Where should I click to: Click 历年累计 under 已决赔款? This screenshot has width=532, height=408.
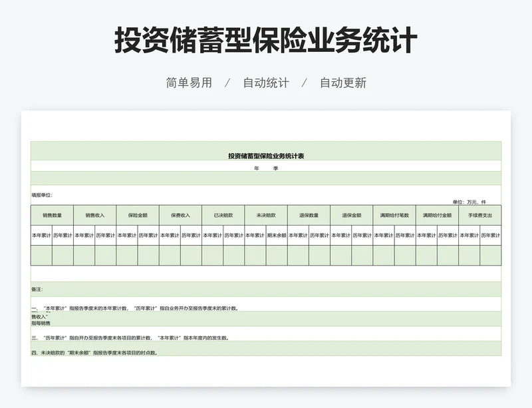(234, 235)
